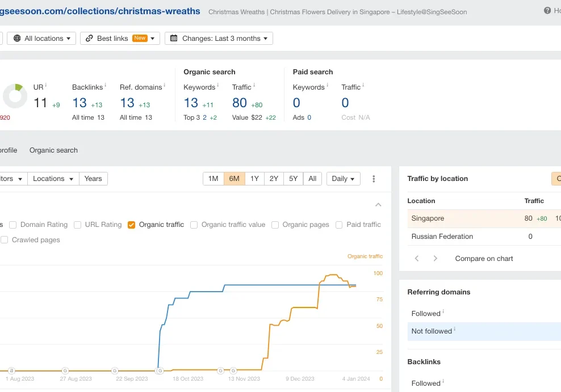The image size is (561, 392).
Task: Click the info icon next to organic Traffic
Action: pos(254,86)
